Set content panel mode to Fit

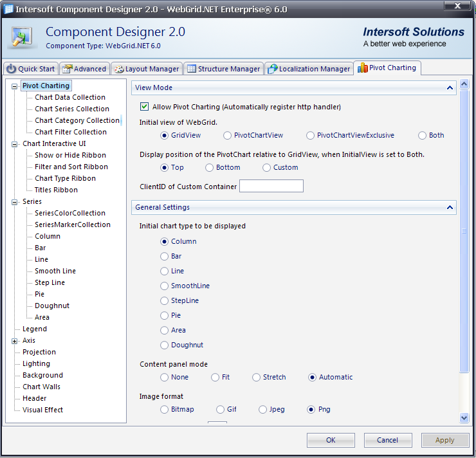(215, 377)
